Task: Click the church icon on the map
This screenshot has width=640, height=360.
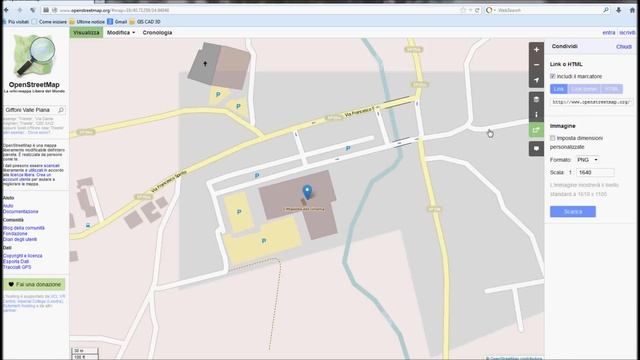Action: tap(205, 64)
